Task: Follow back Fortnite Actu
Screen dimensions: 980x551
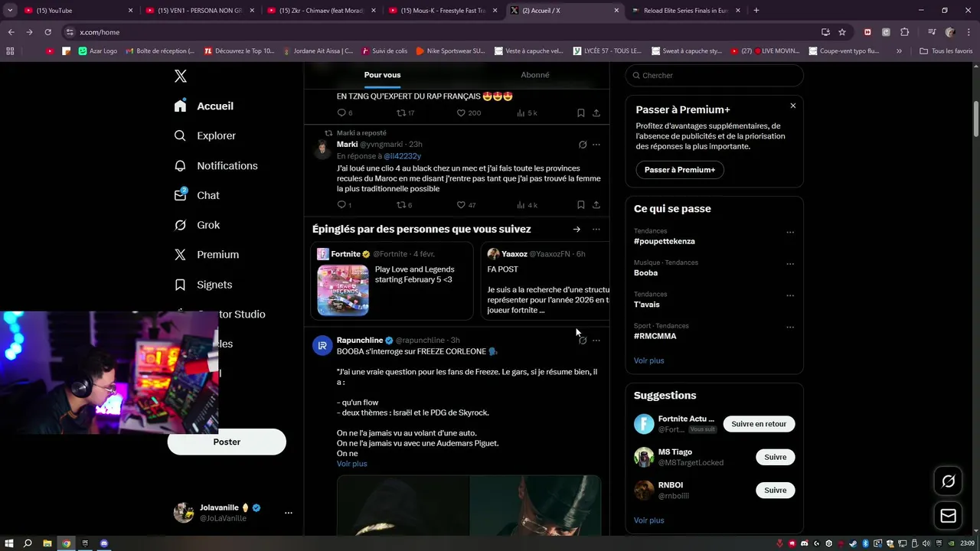Action: click(759, 424)
